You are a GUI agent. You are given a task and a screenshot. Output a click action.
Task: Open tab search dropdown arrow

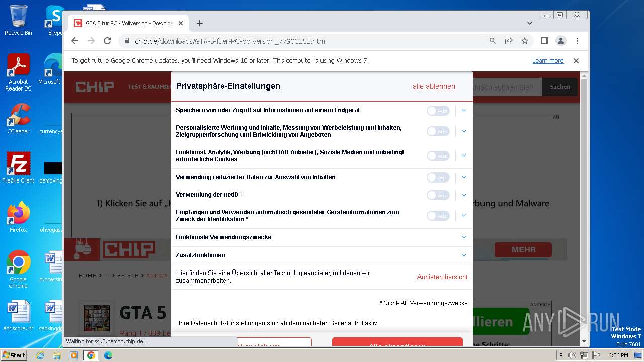[530, 23]
